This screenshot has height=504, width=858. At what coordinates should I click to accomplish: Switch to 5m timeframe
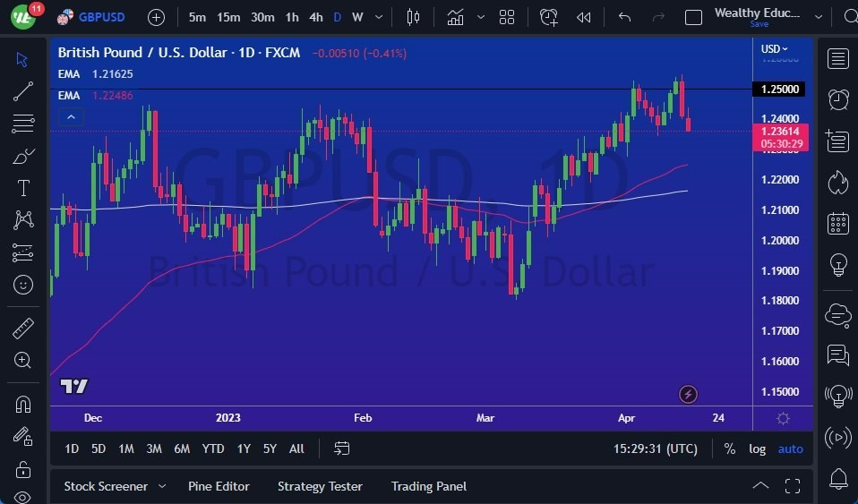(197, 18)
